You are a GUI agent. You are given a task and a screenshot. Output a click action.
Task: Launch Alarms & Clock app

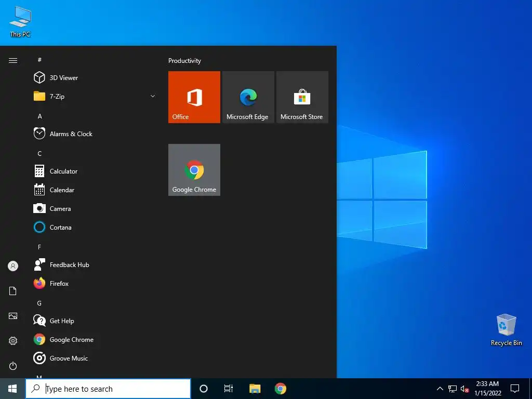point(95,134)
